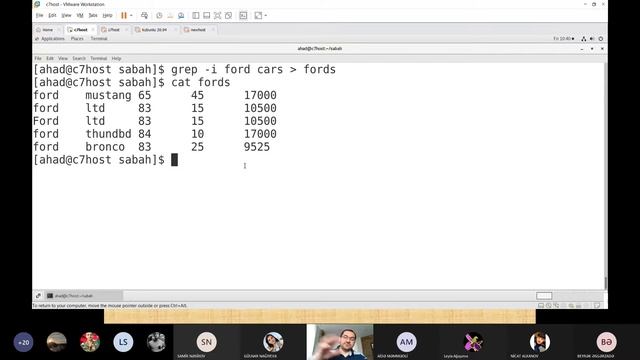Click the VMware status bar device icon at far right
This screenshot has width=640, height=360.
pyautogui.click(x=597, y=305)
